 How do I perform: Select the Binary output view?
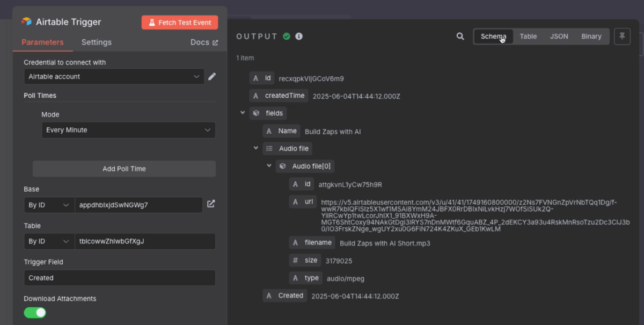(x=591, y=37)
